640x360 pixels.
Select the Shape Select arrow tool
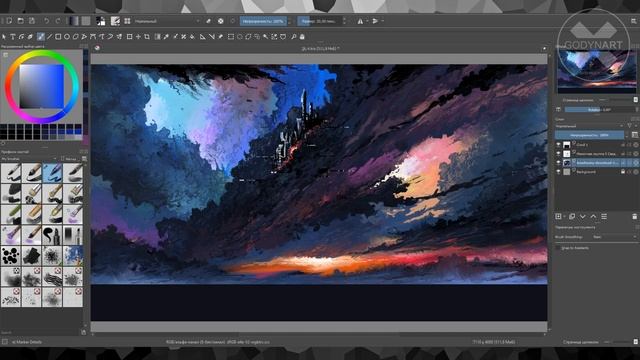click(4, 37)
